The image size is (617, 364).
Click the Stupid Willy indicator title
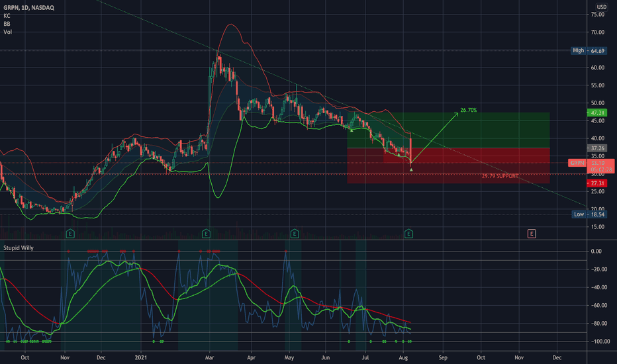19,248
